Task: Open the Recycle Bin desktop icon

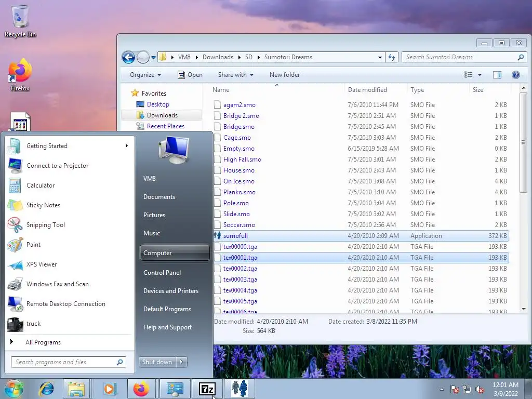Action: tap(20, 21)
